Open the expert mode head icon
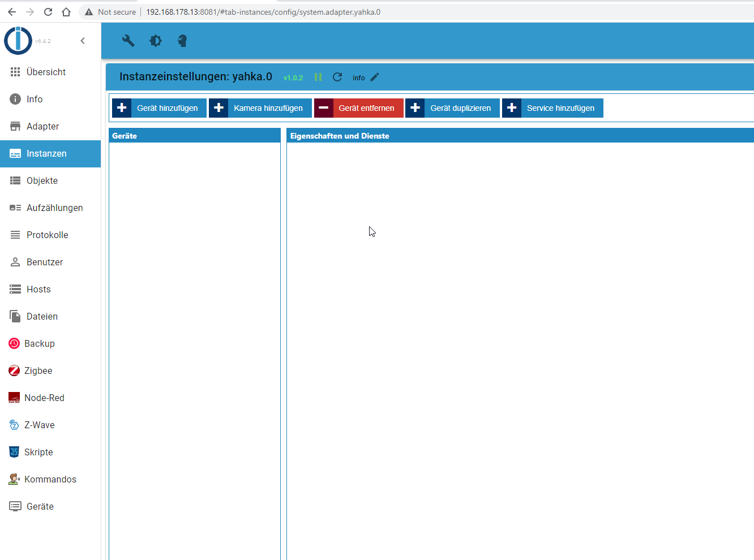This screenshot has width=754, height=560. pyautogui.click(x=182, y=41)
